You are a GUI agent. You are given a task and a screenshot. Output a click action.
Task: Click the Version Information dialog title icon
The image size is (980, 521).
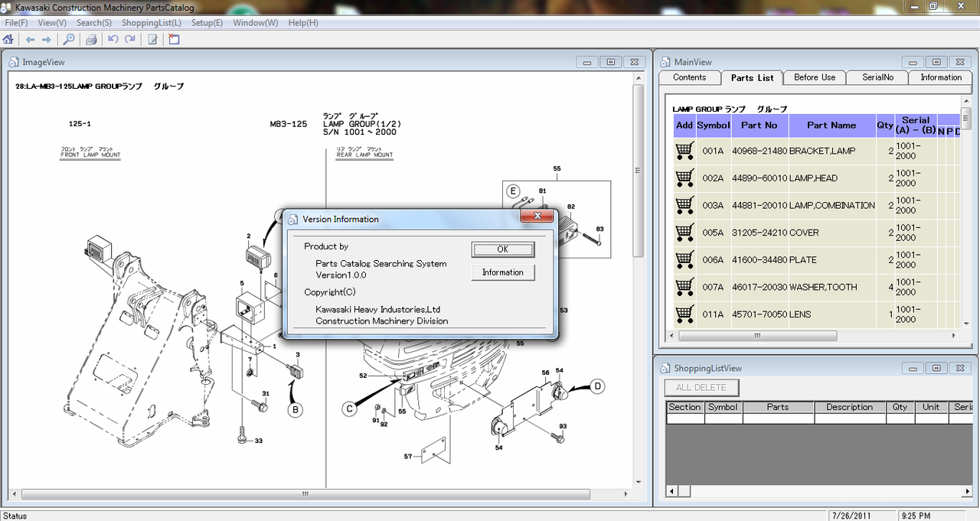[x=293, y=219]
